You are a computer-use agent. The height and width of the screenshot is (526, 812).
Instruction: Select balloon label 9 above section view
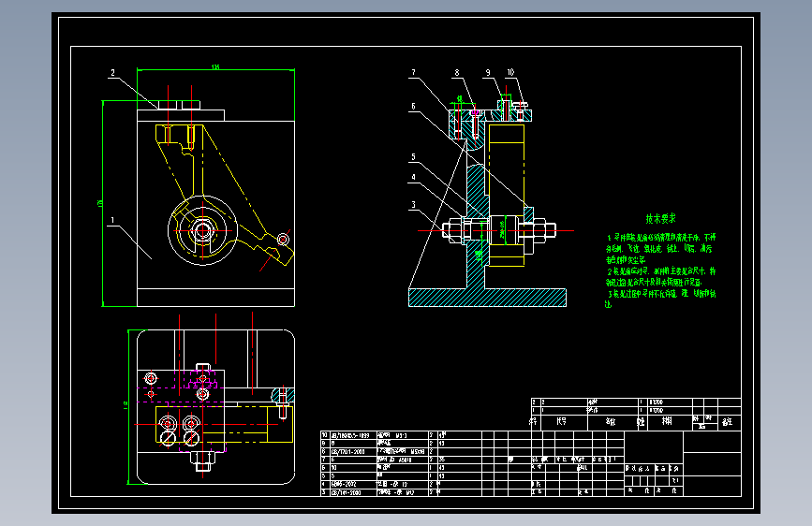coord(488,72)
